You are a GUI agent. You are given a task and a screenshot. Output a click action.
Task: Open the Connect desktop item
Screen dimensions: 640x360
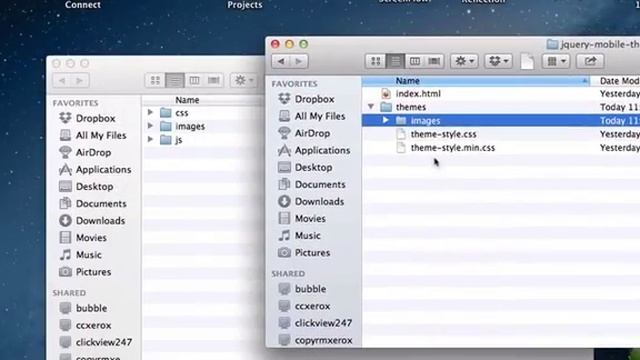pos(82,4)
